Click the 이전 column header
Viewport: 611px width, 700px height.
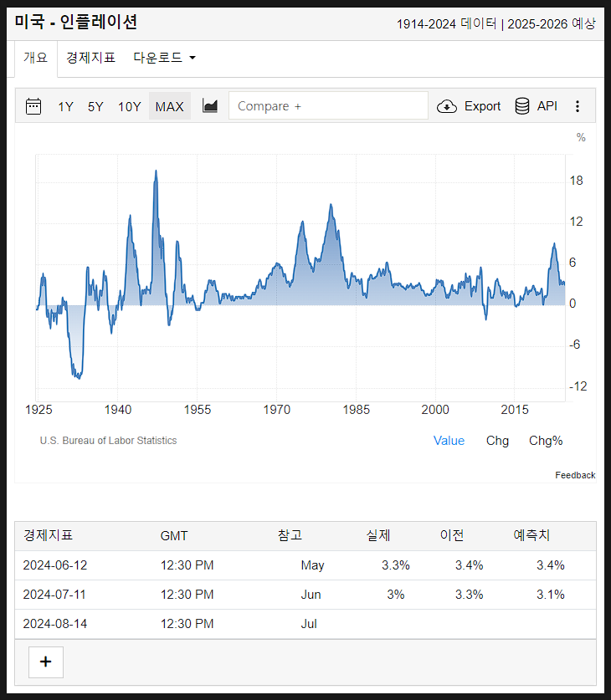(452, 535)
